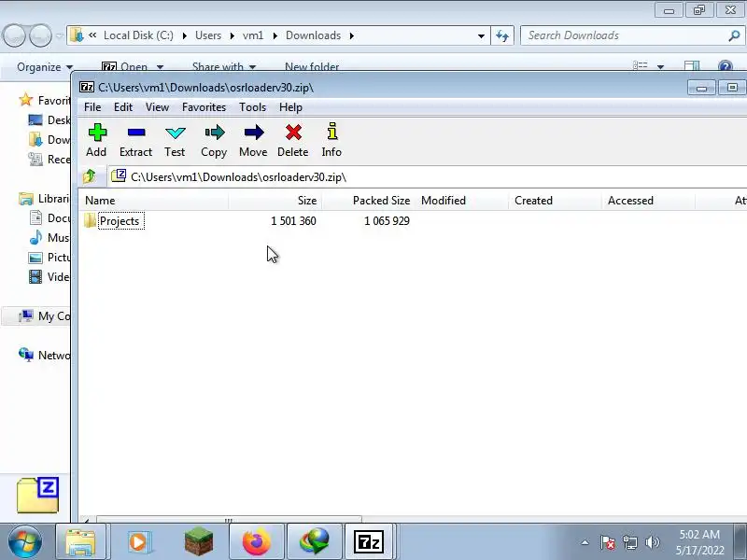The image size is (747, 560).
Task: Sort by Packed Size column header
Action: 368,201
